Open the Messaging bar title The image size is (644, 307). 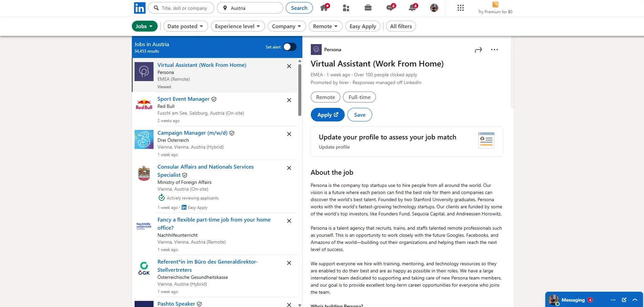[573, 300]
